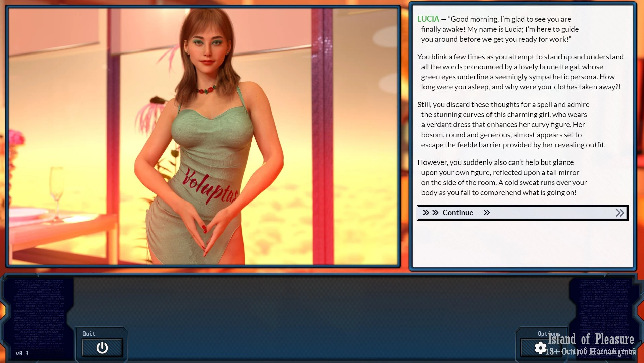Click the Continue text in the dialogue panel

coord(457,213)
